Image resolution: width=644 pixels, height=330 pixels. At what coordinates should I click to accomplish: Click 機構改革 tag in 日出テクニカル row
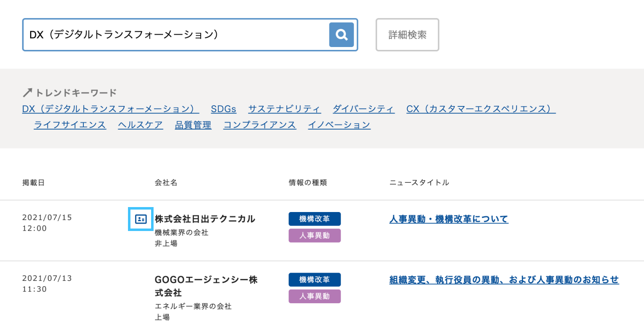pyautogui.click(x=315, y=219)
